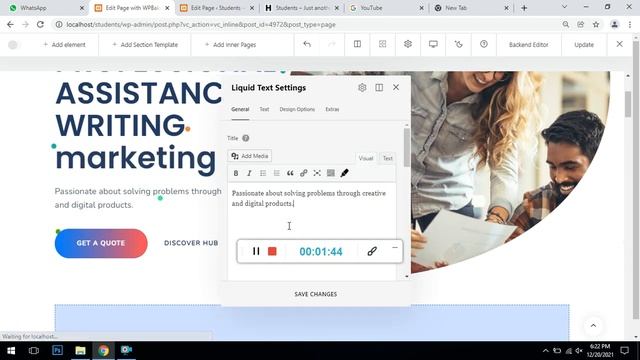Bookmark this page with star icon
The width and height of the screenshot is (640, 360).
[596, 24]
